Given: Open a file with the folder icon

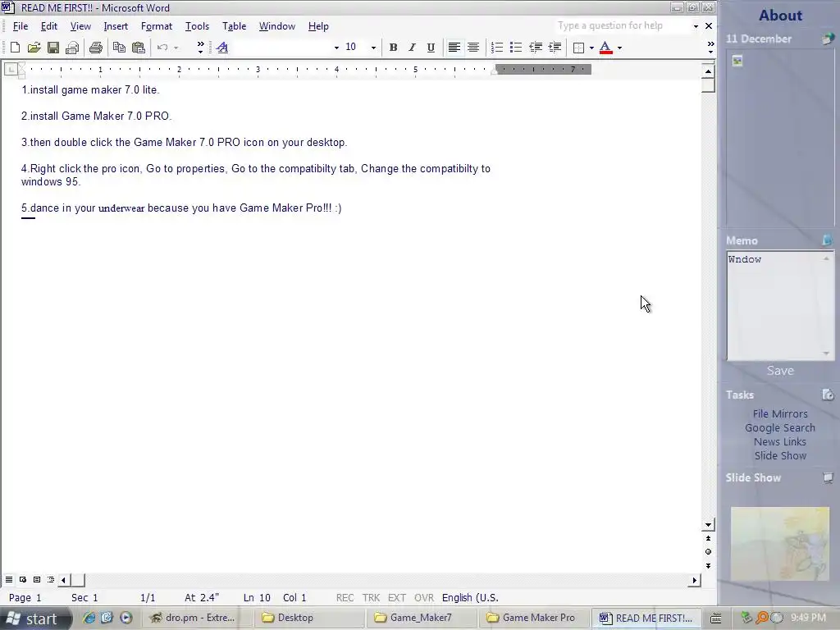Looking at the screenshot, I should point(34,48).
